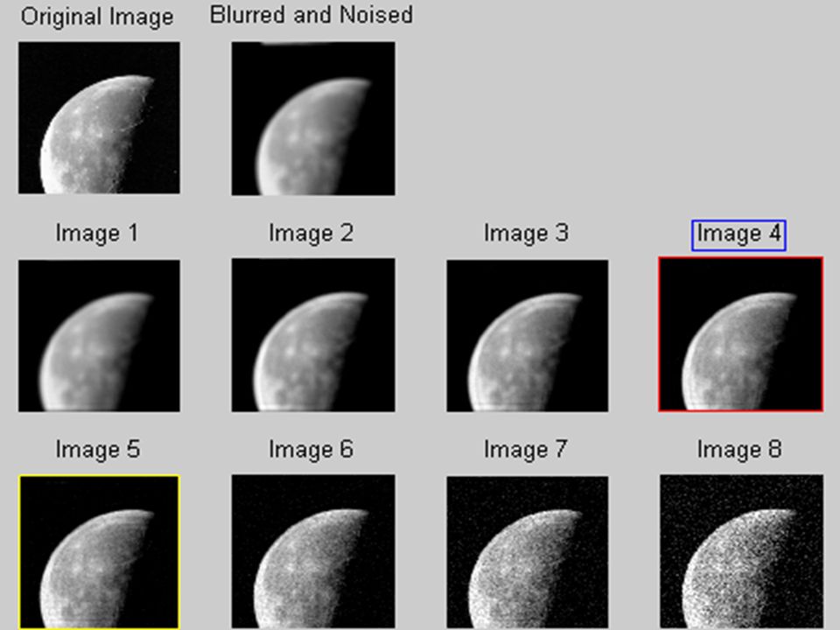Click the 'Original Image' title text
Image resolution: width=840 pixels, height=630 pixels.
[x=97, y=17]
